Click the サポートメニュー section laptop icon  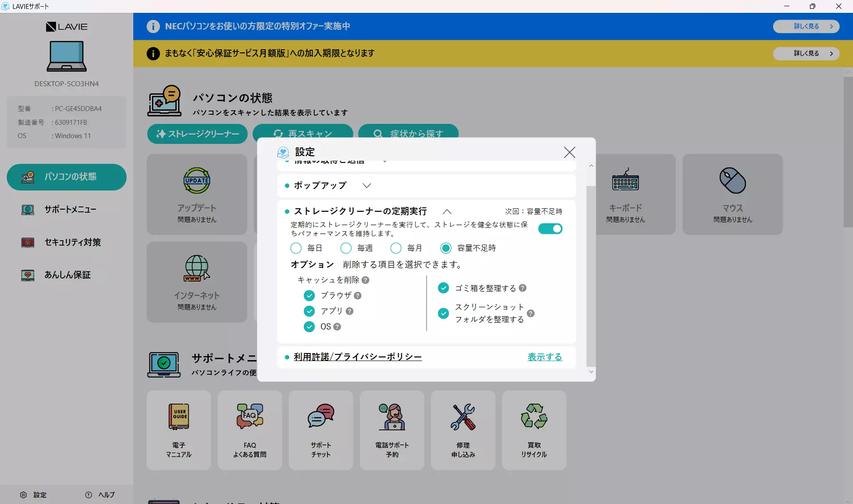pyautogui.click(x=164, y=365)
